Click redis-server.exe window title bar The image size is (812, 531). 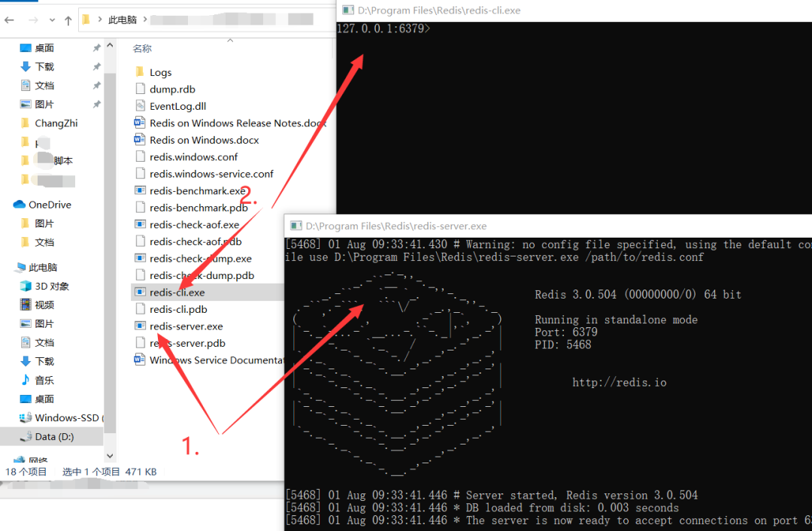548,226
